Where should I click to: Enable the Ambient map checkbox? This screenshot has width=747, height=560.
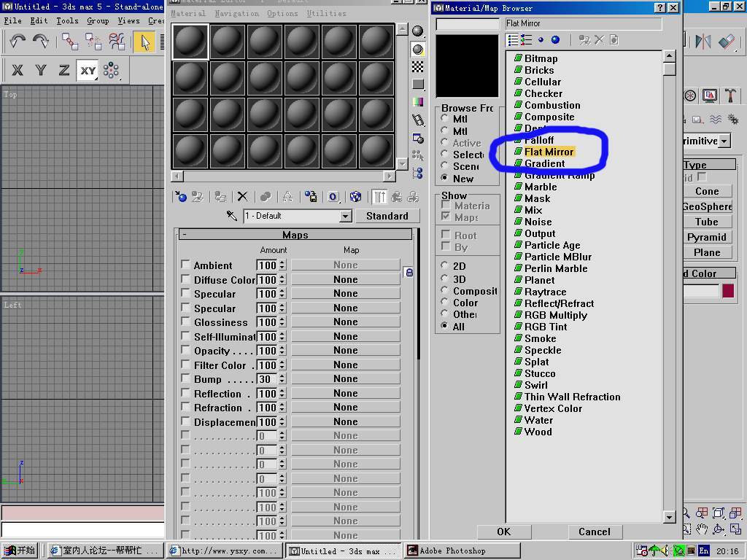tap(185, 264)
